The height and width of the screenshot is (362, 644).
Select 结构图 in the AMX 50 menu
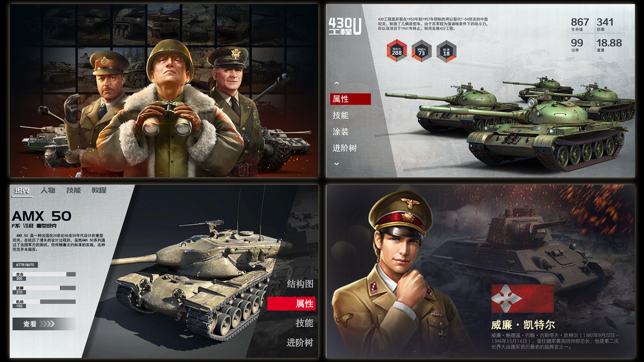point(300,284)
